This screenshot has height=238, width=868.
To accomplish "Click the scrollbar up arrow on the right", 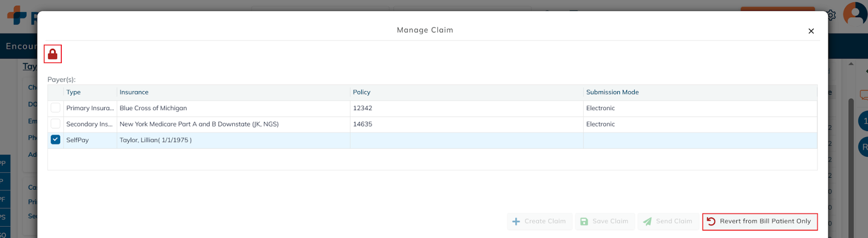I will pyautogui.click(x=851, y=64).
